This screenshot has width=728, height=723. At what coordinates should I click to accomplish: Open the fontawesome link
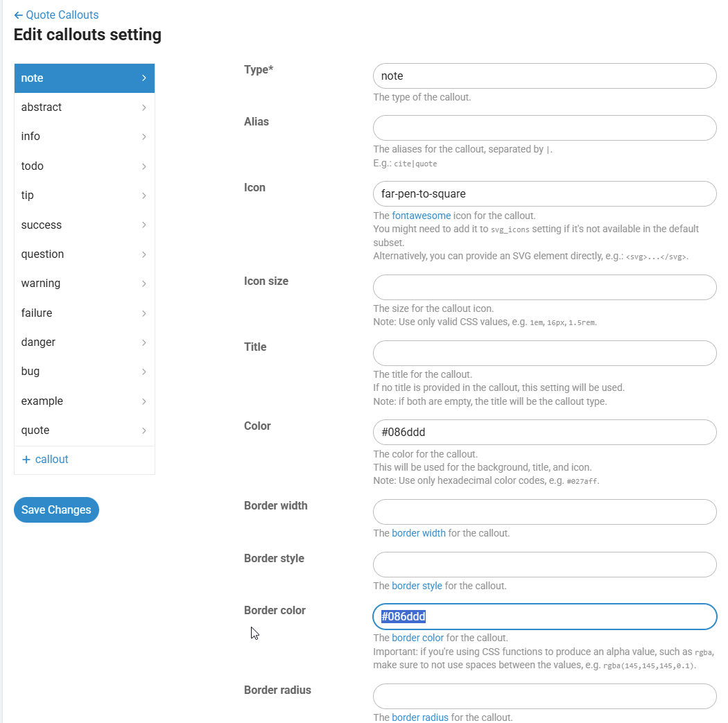421,215
